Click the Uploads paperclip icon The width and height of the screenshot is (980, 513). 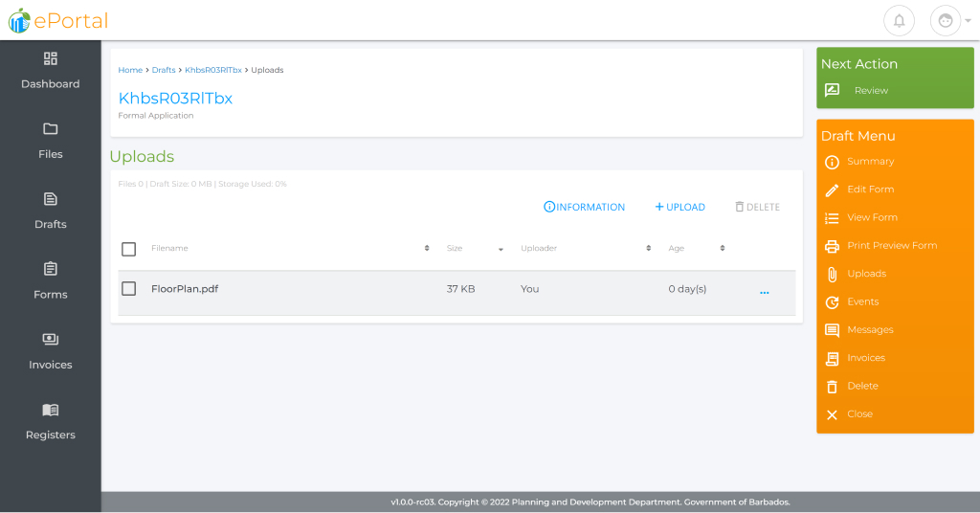pyautogui.click(x=832, y=275)
